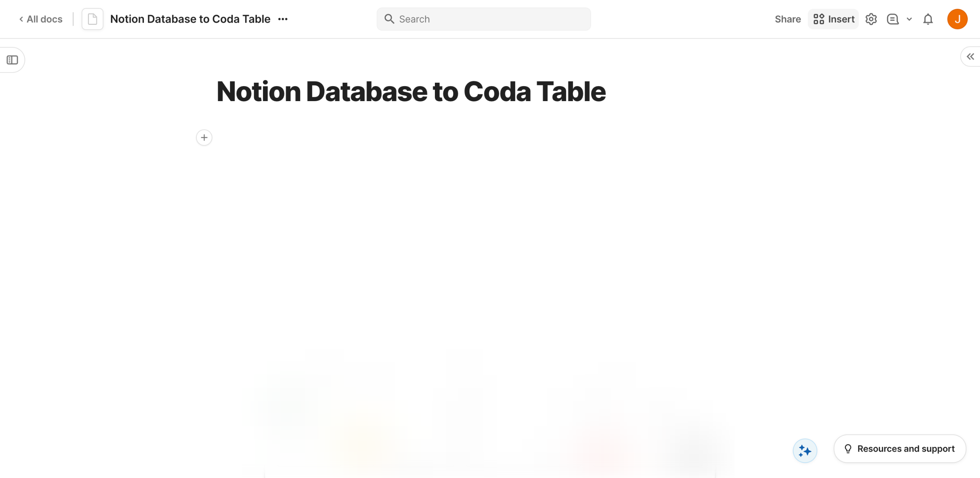The height and width of the screenshot is (478, 980).
Task: Expand the comments dropdown arrow
Action: [x=909, y=19]
